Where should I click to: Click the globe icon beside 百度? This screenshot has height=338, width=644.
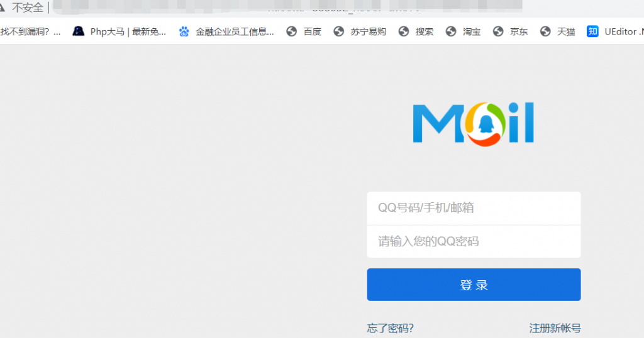292,31
